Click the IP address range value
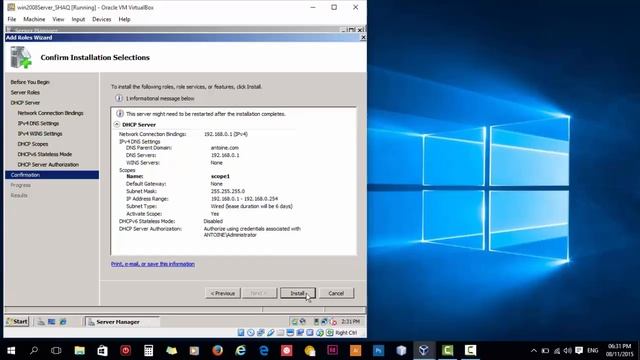The width and height of the screenshot is (640, 360). coord(244,199)
